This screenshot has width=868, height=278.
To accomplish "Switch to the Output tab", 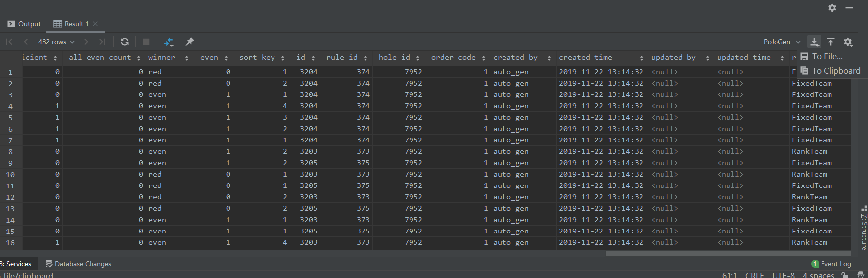I will [24, 24].
